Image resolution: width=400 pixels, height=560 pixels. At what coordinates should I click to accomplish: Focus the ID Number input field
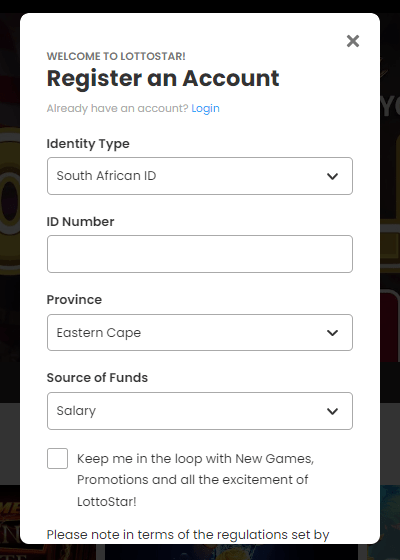tap(200, 254)
